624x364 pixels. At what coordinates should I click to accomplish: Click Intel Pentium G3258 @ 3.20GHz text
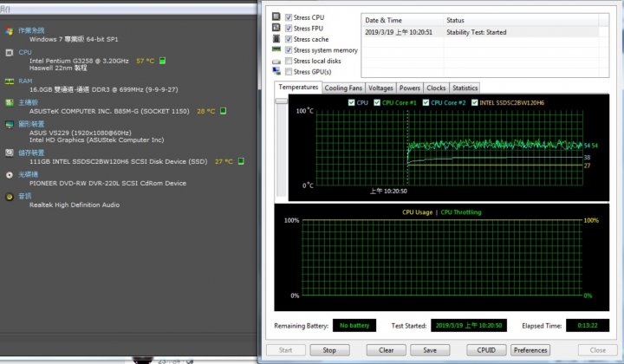click(79, 61)
